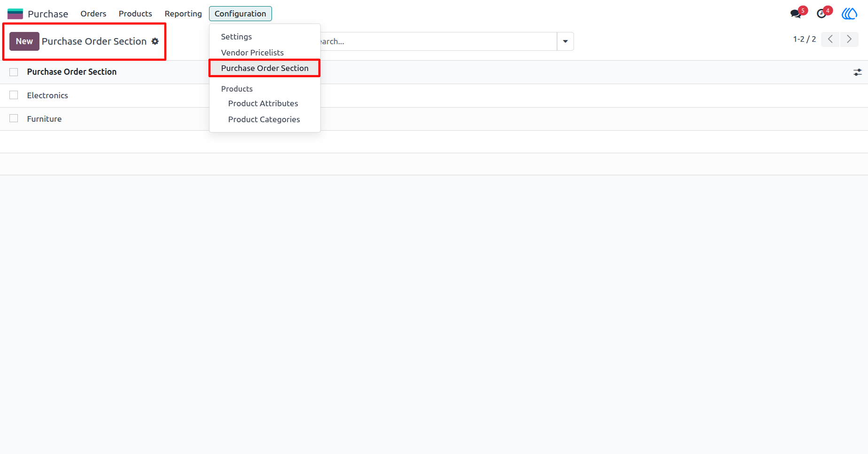Open the Electronics record
This screenshot has height=454, width=868.
click(x=47, y=95)
